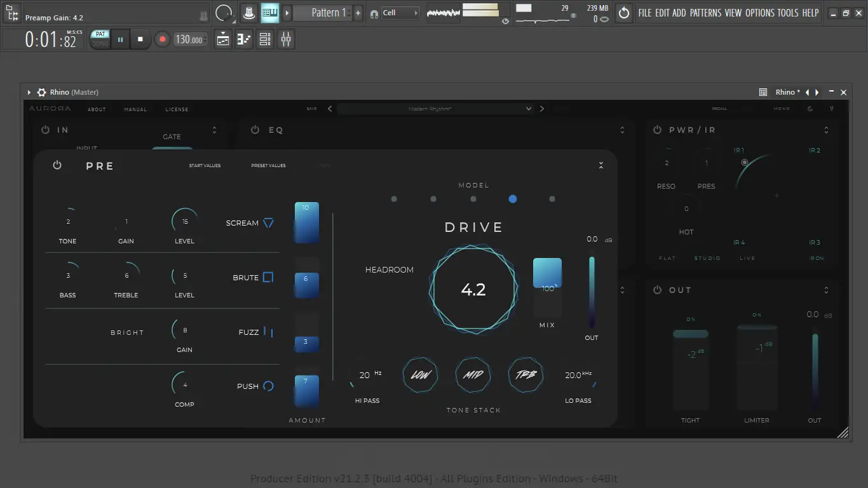Toggle the EQ section power button
The width and height of the screenshot is (868, 488).
click(255, 130)
